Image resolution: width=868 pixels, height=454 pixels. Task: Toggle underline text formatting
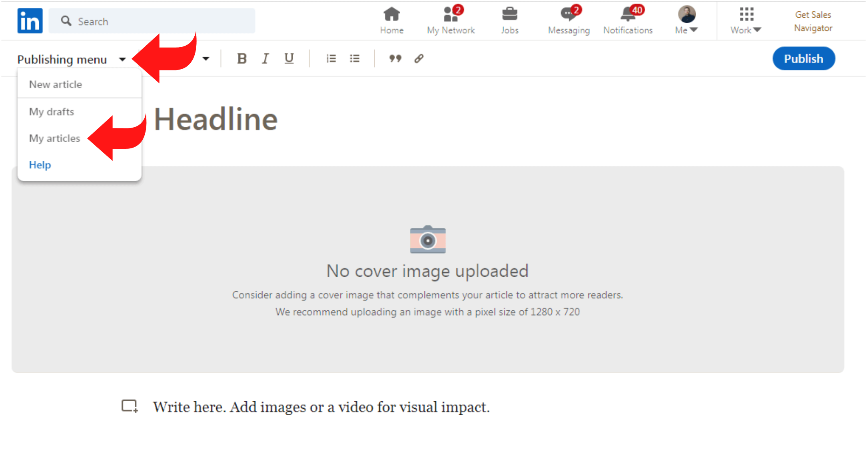tap(289, 59)
